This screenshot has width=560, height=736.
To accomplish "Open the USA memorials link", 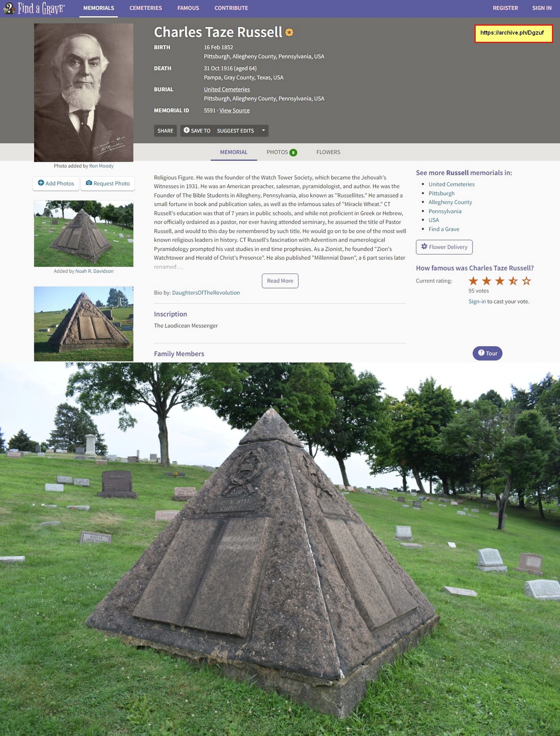I will [x=433, y=220].
